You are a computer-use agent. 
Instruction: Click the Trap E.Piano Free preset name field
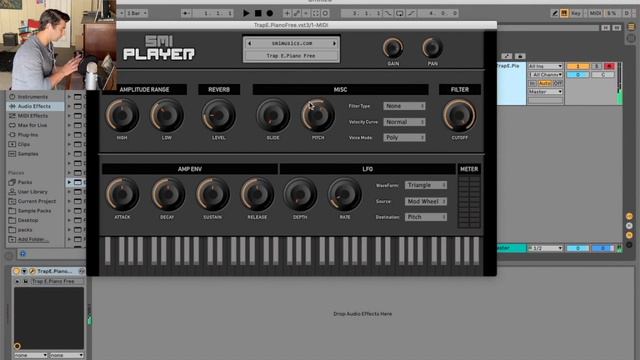[x=291, y=56]
